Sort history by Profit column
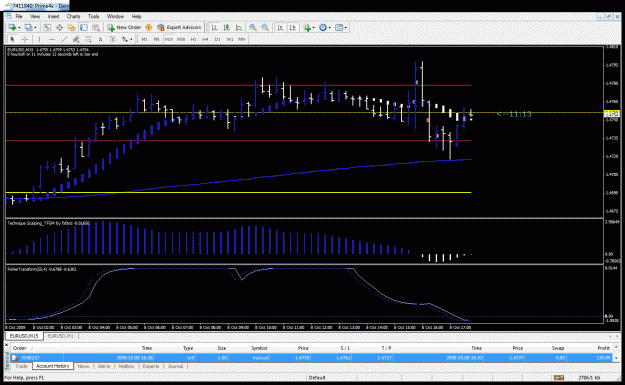Viewport: 625px width, 385px height. tap(603, 348)
